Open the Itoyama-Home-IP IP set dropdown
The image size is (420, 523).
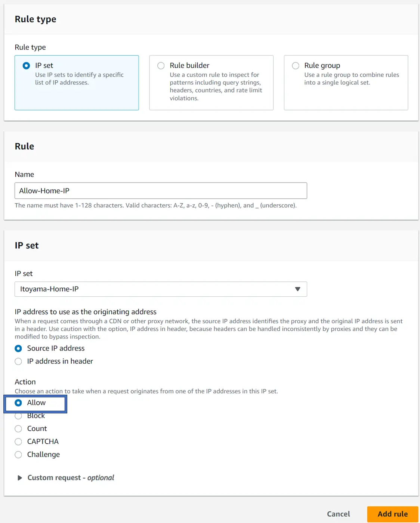[161, 289]
